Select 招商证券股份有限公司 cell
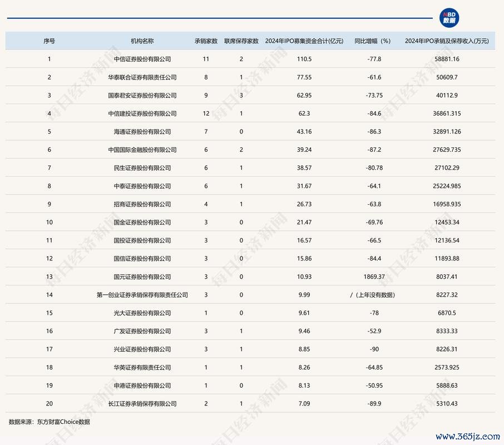Image resolution: width=504 pixels, height=445 pixels. click(142, 204)
